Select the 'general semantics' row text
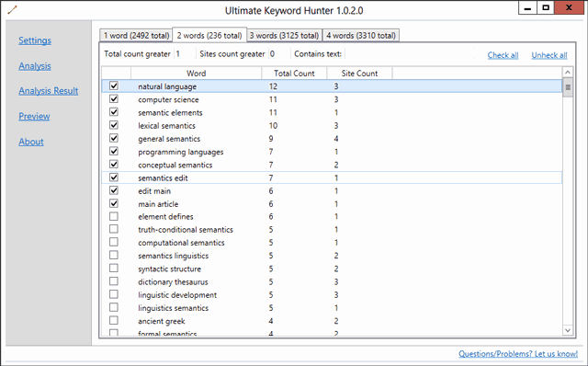The width and height of the screenshot is (588, 366). click(169, 139)
